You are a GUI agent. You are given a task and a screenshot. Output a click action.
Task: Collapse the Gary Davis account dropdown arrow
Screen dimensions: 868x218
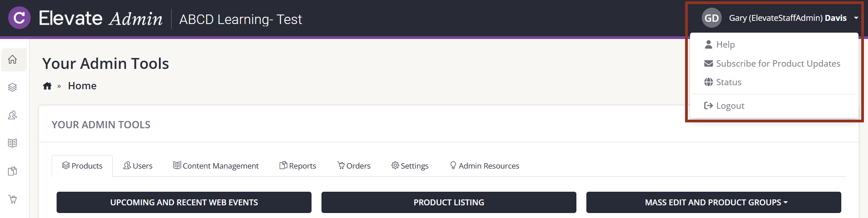point(856,18)
